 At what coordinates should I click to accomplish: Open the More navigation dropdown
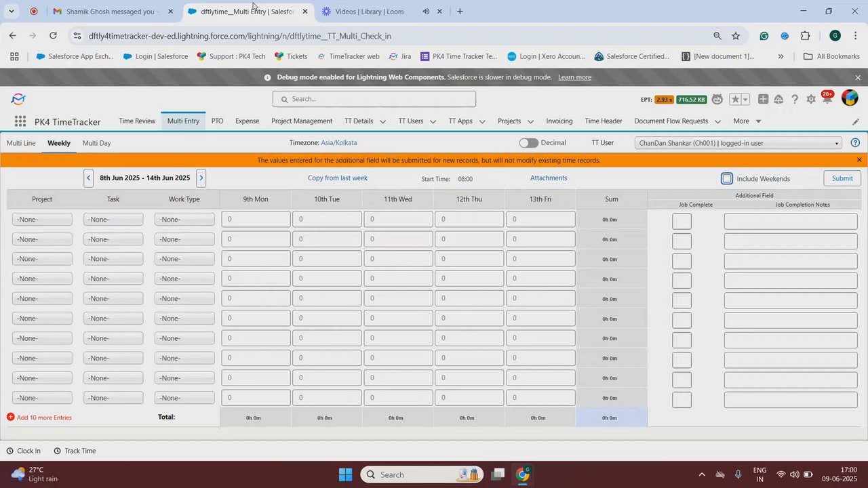pyautogui.click(x=747, y=121)
